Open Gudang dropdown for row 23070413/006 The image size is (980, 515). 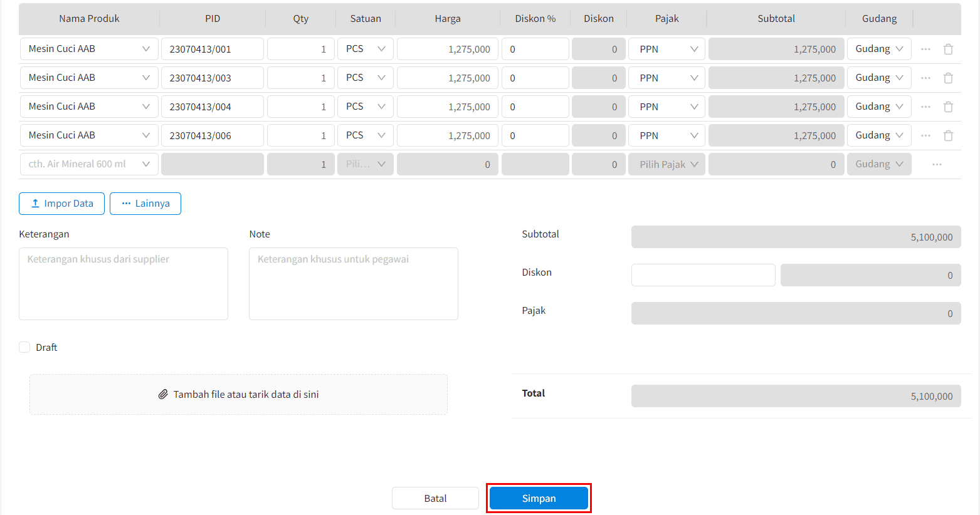coord(879,135)
